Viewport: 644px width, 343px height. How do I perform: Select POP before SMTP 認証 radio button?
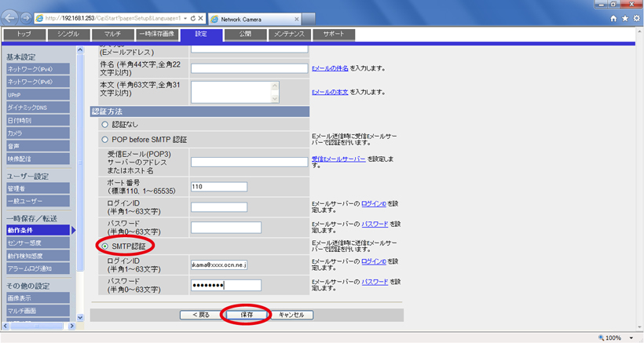pyautogui.click(x=104, y=140)
